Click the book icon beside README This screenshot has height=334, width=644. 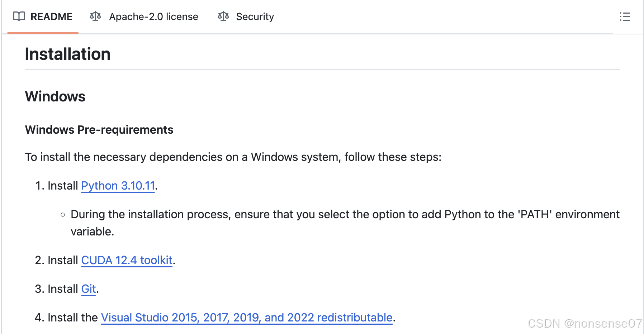tap(19, 16)
